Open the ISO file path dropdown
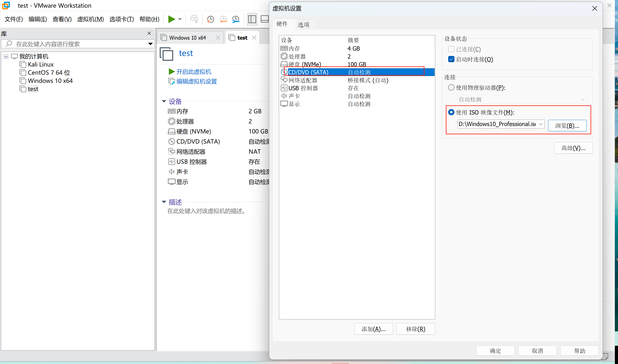618x364 pixels. coord(540,124)
